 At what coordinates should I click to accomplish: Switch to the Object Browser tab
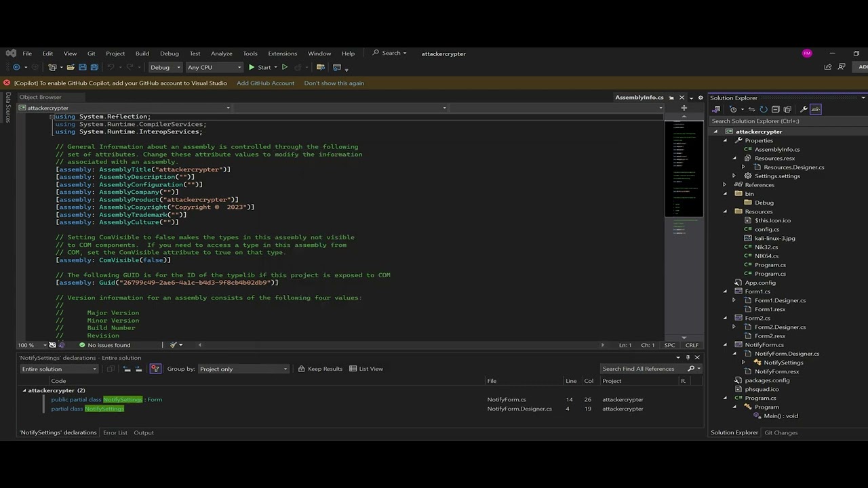click(x=40, y=97)
